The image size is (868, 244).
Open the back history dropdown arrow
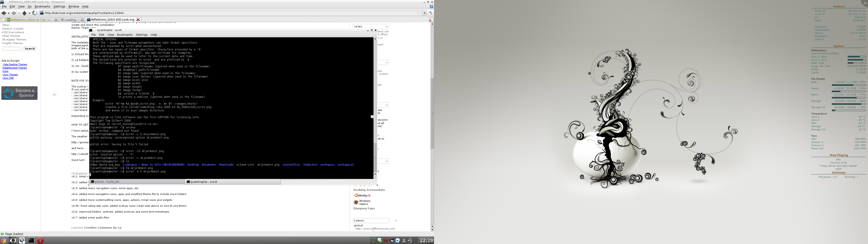(x=8, y=14)
